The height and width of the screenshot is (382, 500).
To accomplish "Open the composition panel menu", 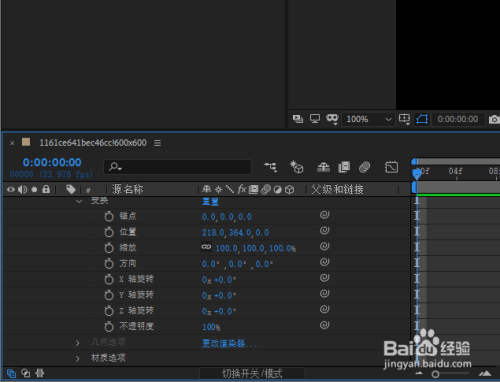I will (x=157, y=143).
